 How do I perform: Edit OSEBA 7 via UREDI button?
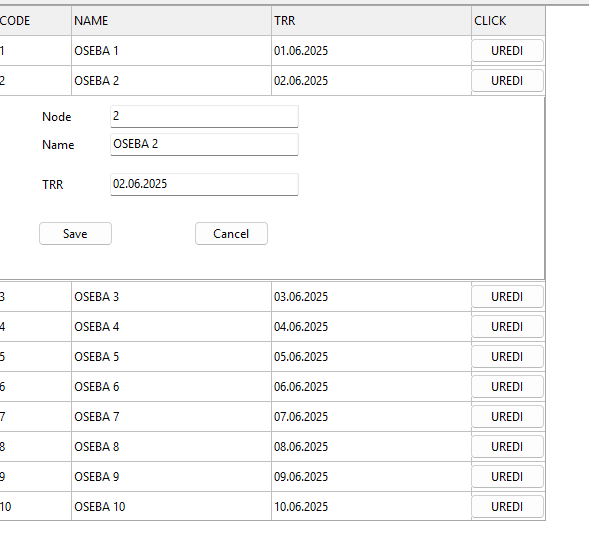pyautogui.click(x=507, y=417)
